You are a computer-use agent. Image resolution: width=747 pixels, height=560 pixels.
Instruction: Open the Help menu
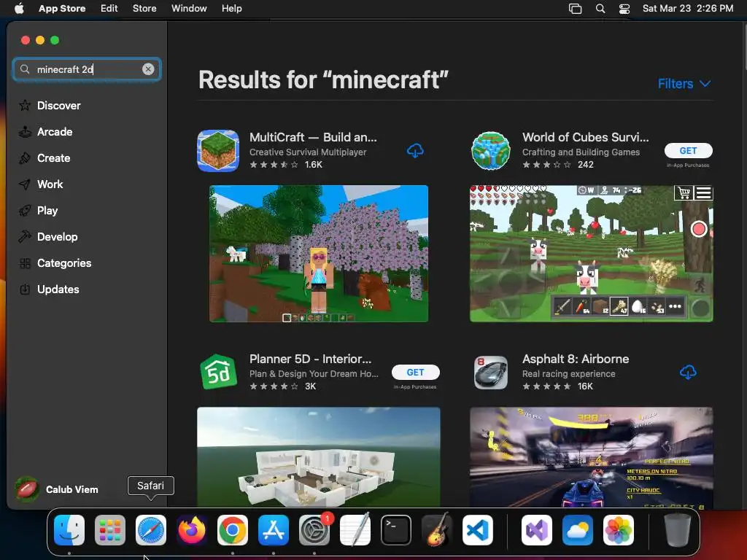(231, 9)
